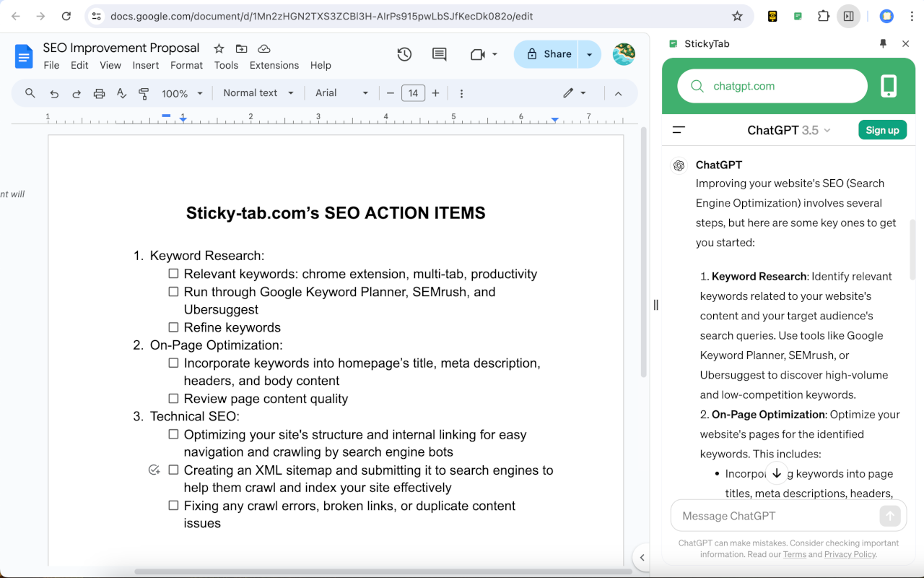The width and height of the screenshot is (924, 578).
Task: Check 'Optimizing your site's structure' checkbox
Action: [173, 434]
